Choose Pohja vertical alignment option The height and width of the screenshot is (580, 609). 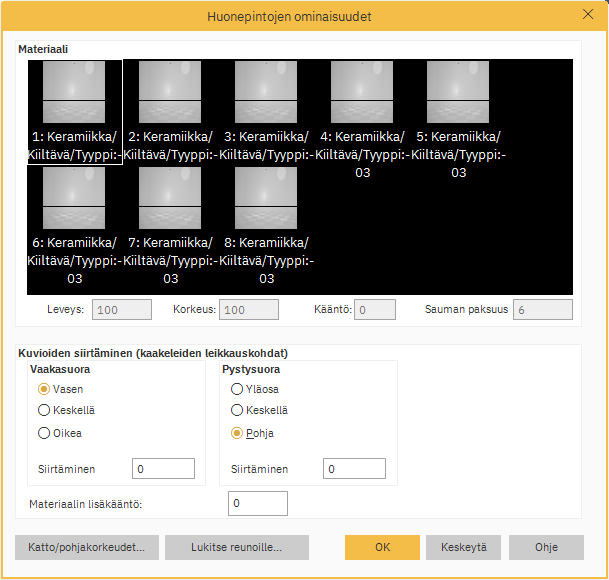(237, 433)
